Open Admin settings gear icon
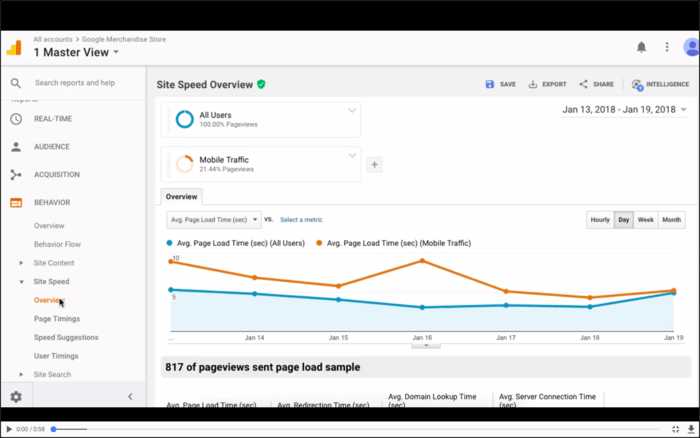Screen dimensions: 700x438 16,396
